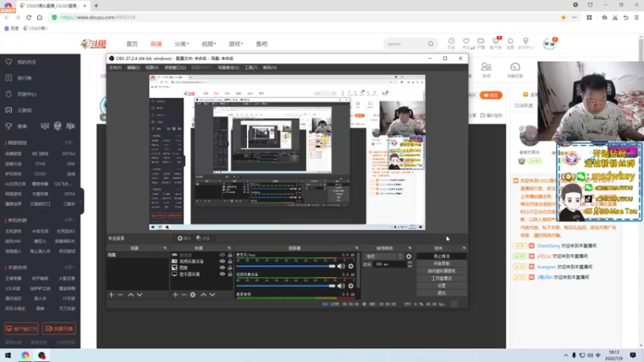Toggle visibility of 显示器采集 source
644x362 pixels.
coord(222,274)
